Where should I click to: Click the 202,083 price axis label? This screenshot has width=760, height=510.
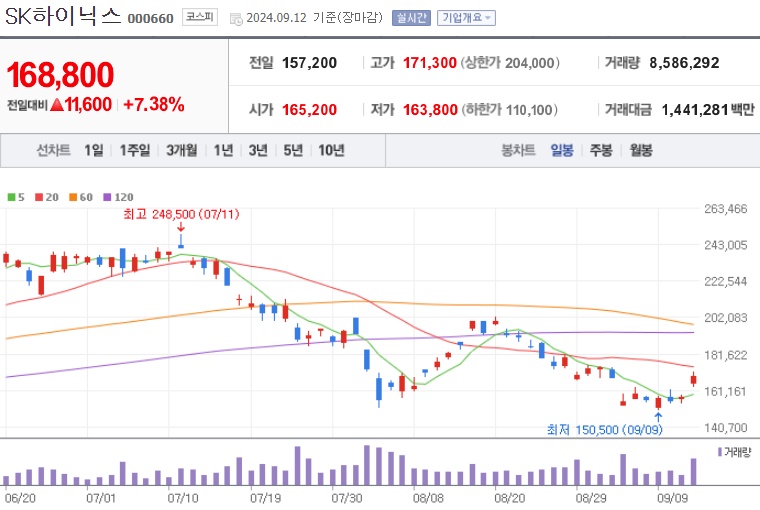click(726, 318)
